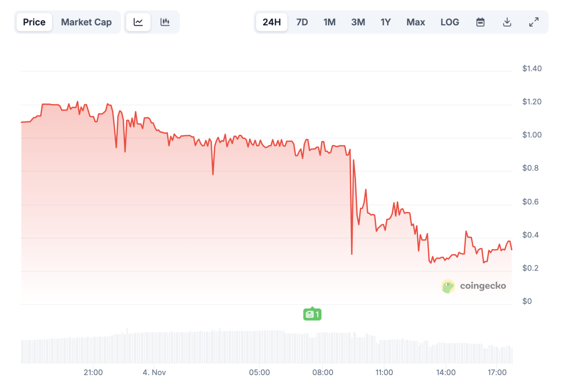The height and width of the screenshot is (392, 563).
Task: Open the green news event marker
Action: tap(312, 314)
